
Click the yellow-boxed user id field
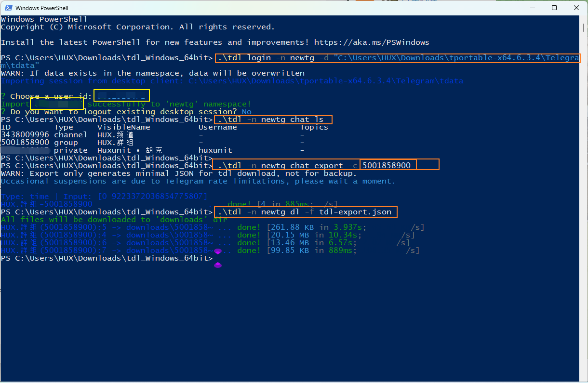tap(121, 96)
